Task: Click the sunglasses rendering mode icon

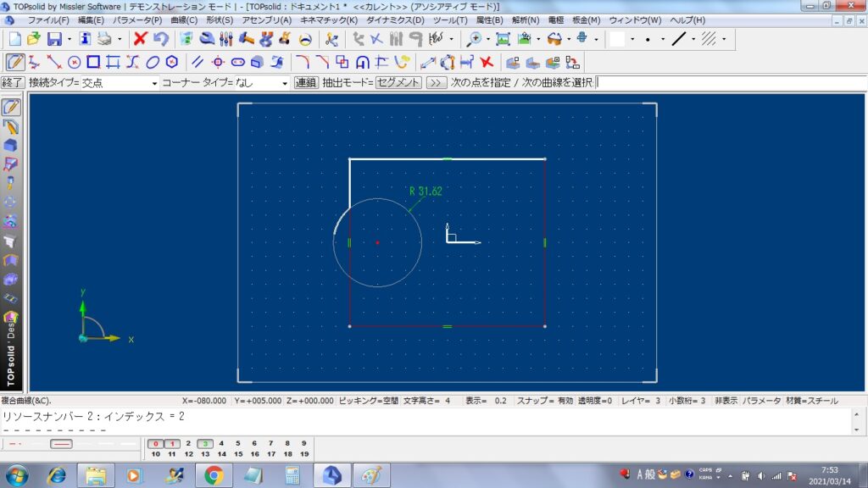Action: [554, 39]
